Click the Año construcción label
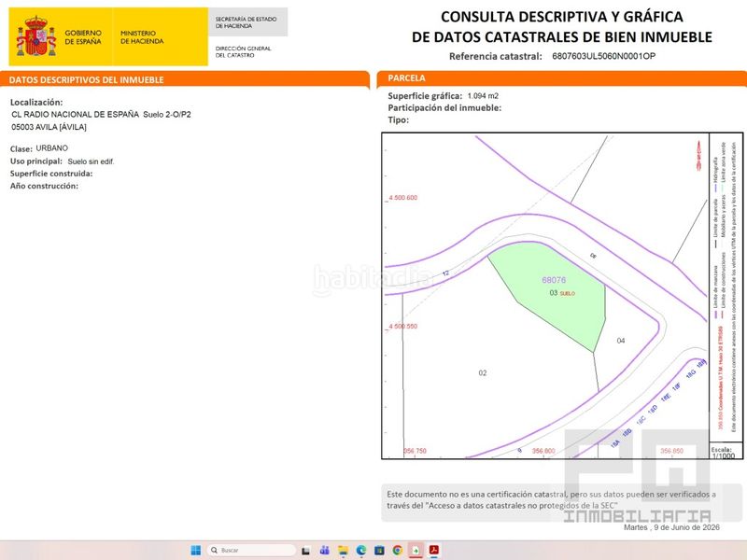This screenshot has height=560, width=747. (44, 186)
